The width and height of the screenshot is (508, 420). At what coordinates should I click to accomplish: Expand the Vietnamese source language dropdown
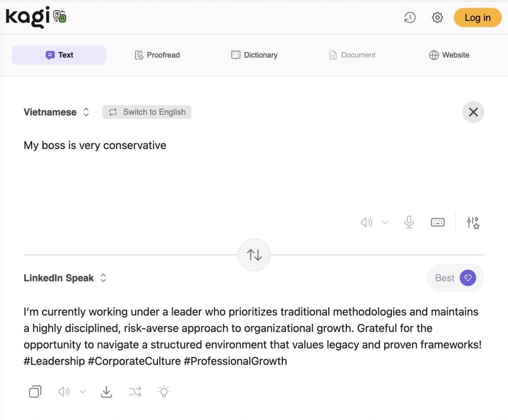[x=57, y=112]
